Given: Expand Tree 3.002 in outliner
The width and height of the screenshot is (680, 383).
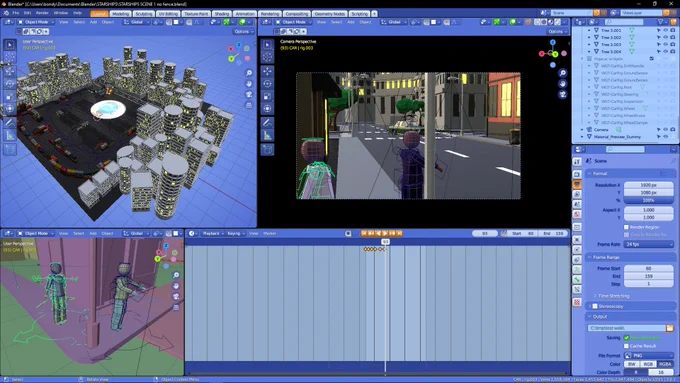Looking at the screenshot, I should (589, 37).
